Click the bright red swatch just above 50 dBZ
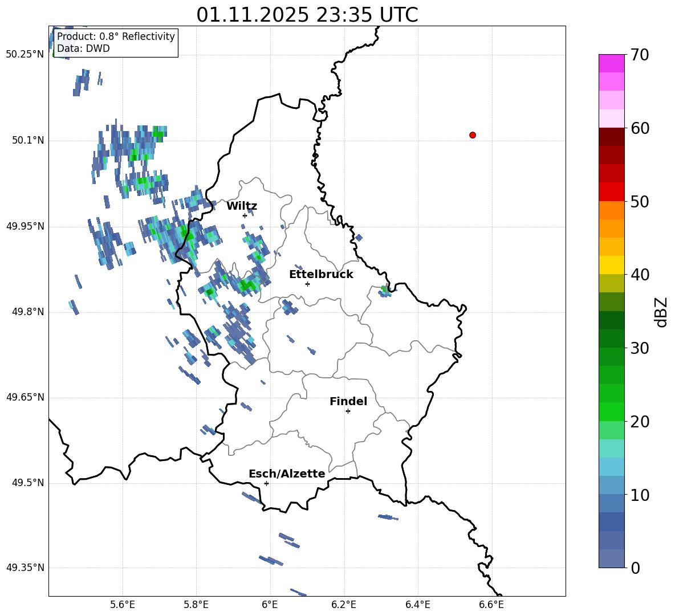This screenshot has width=675, height=616. (611, 192)
